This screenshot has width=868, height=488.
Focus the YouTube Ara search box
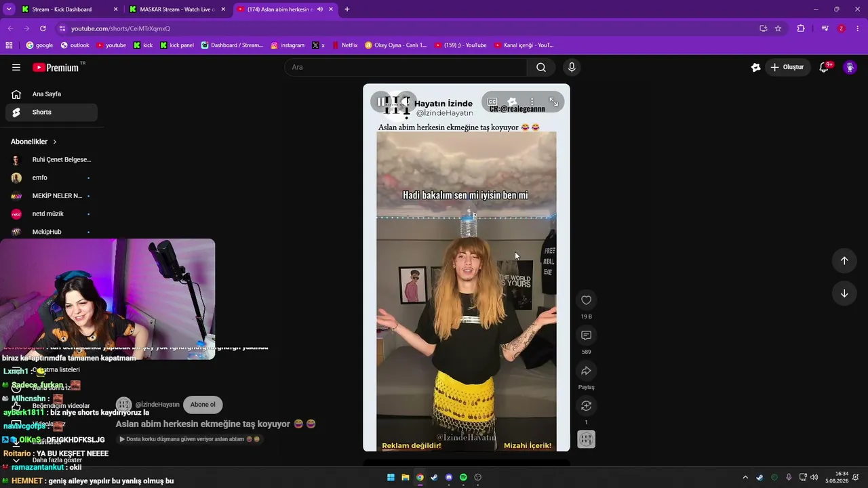click(406, 67)
